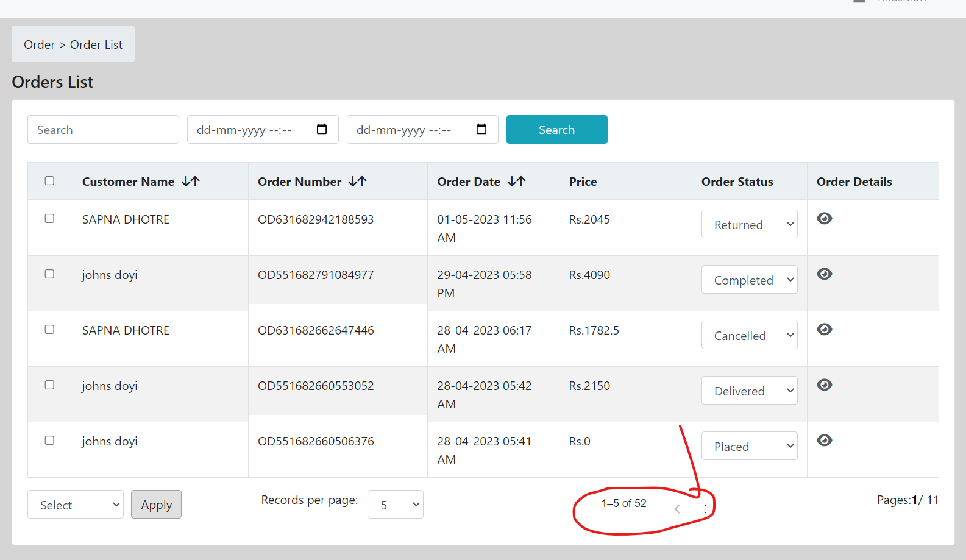Select order number OD631682662647446
The image size is (966, 560).
click(316, 330)
